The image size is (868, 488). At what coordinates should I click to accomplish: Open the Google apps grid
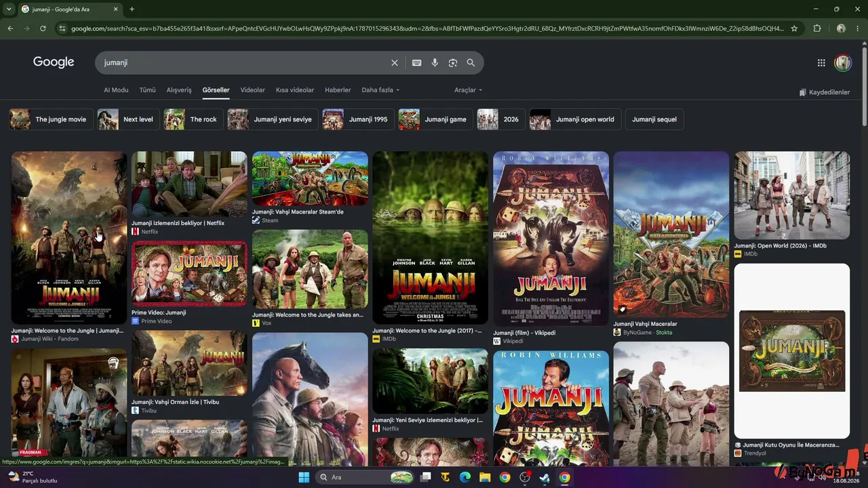821,63
